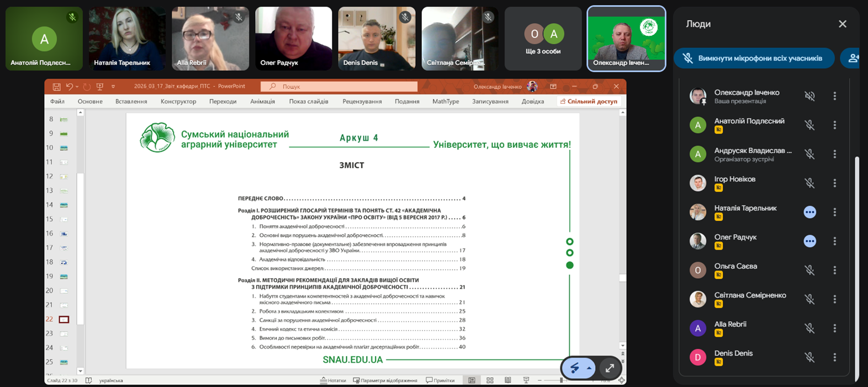Click the Save icon in PowerPoint
868x387 pixels.
(x=56, y=87)
